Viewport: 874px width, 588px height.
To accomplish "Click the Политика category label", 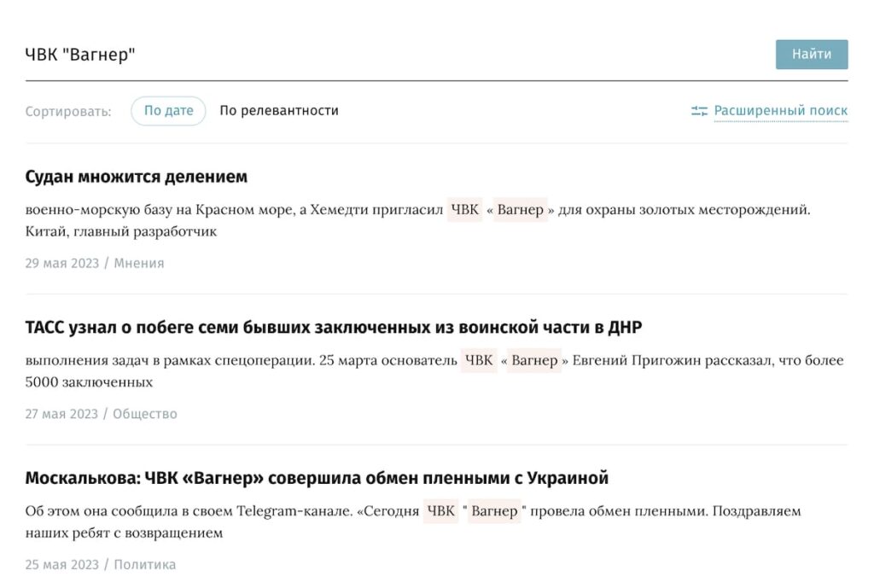I will [144, 565].
